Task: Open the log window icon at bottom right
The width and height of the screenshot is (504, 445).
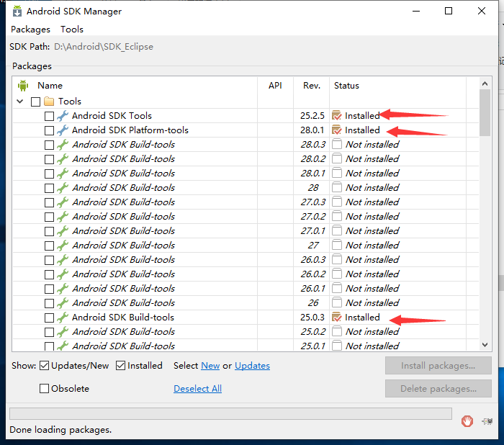Action: (x=487, y=421)
